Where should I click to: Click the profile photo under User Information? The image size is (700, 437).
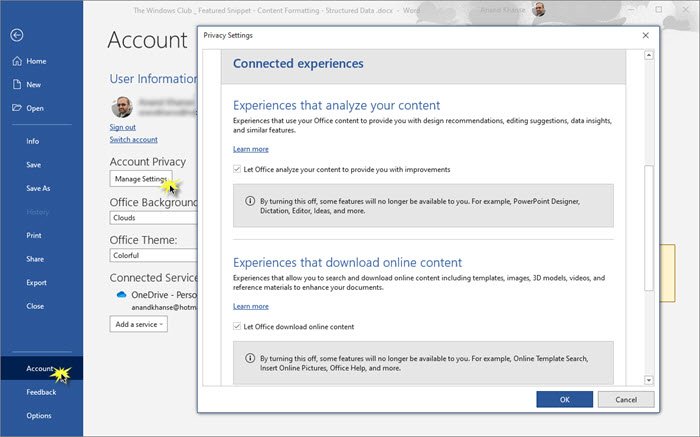coord(122,107)
